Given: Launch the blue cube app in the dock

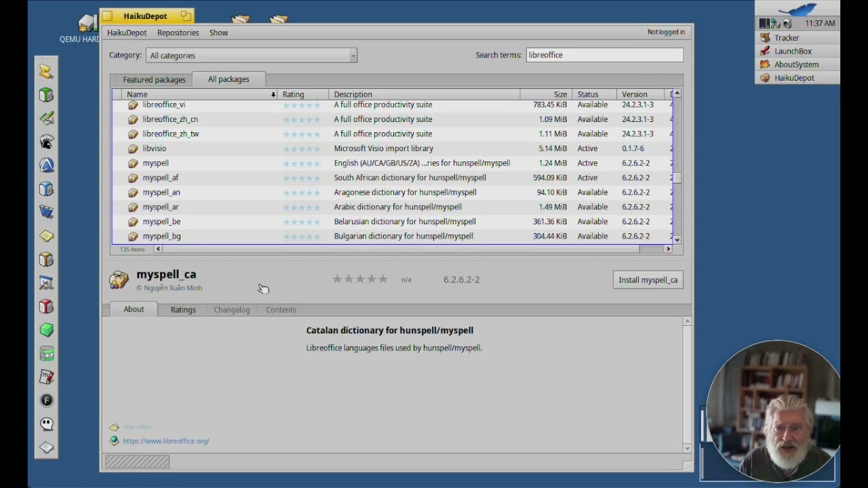Looking at the screenshot, I should point(46,188).
